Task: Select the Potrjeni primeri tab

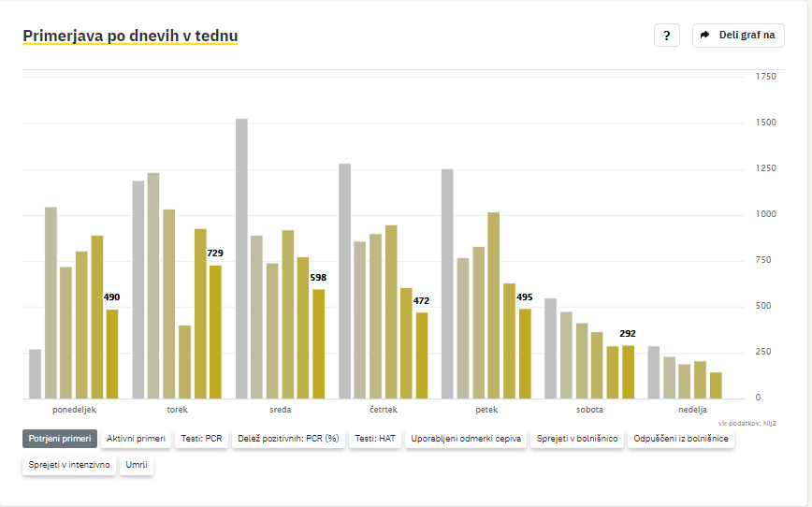Action: [x=60, y=438]
